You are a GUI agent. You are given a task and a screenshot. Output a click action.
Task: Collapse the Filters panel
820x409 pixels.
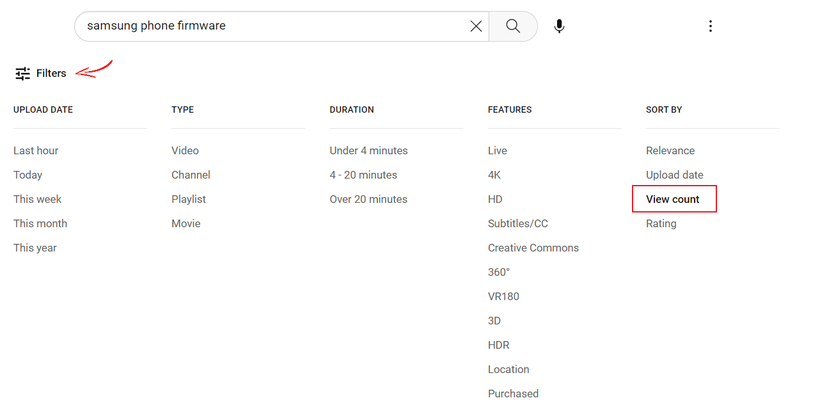tap(41, 73)
